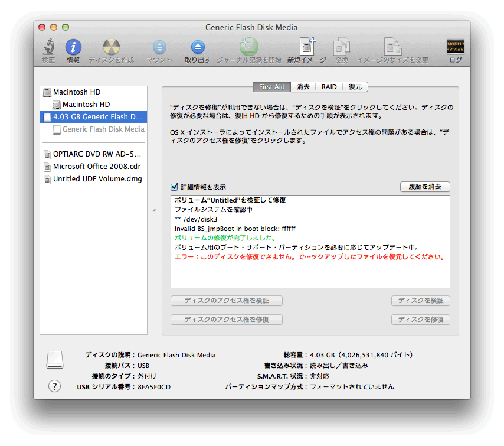Click the イメージのサイズを変更 toolbar icon
This screenshot has width=504, height=446.
click(x=393, y=47)
